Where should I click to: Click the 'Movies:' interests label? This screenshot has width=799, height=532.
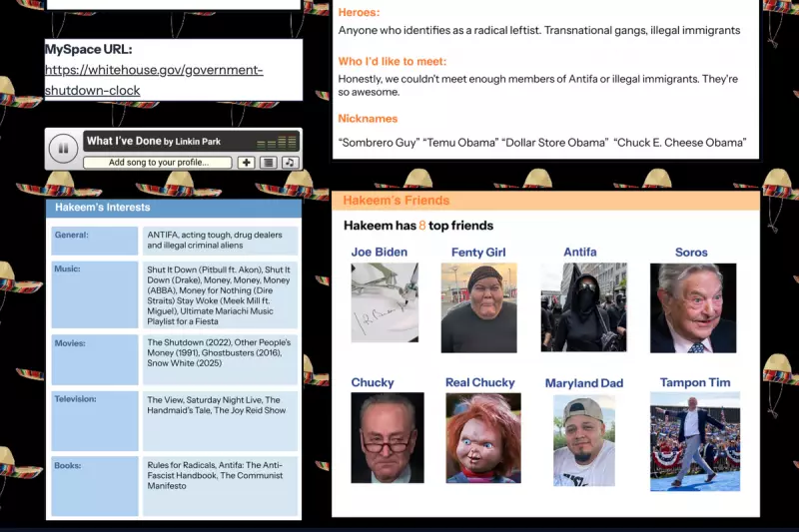pos(70,343)
